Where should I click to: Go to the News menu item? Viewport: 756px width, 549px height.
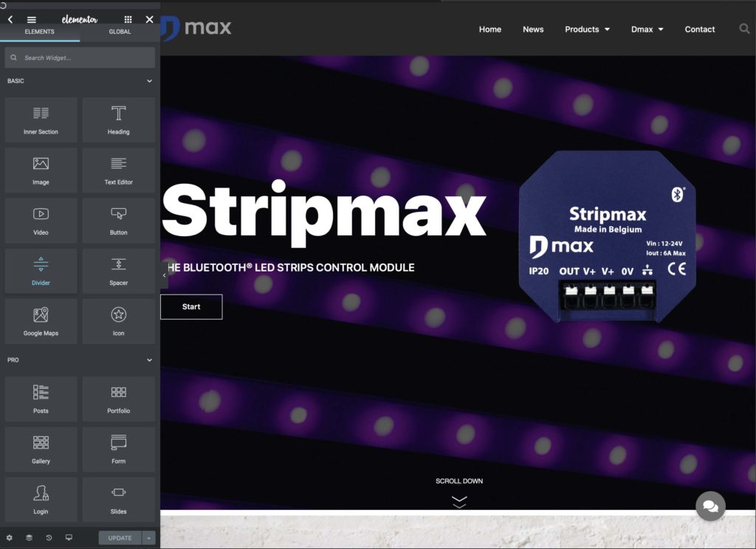click(x=533, y=30)
